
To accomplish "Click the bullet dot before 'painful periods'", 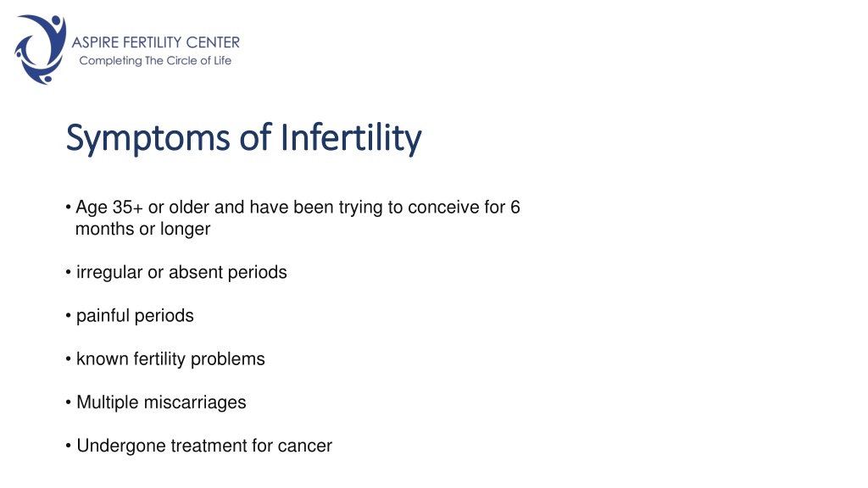I will tap(68, 316).
